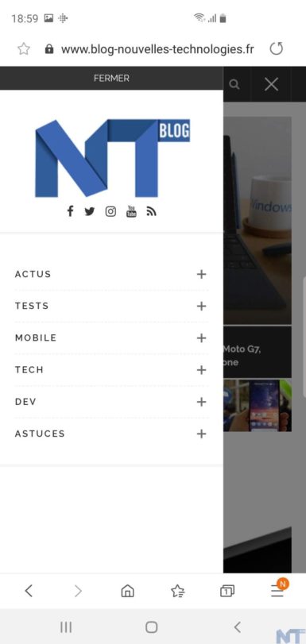Open the blog's Facebook page icon
306x644 pixels.
click(70, 211)
